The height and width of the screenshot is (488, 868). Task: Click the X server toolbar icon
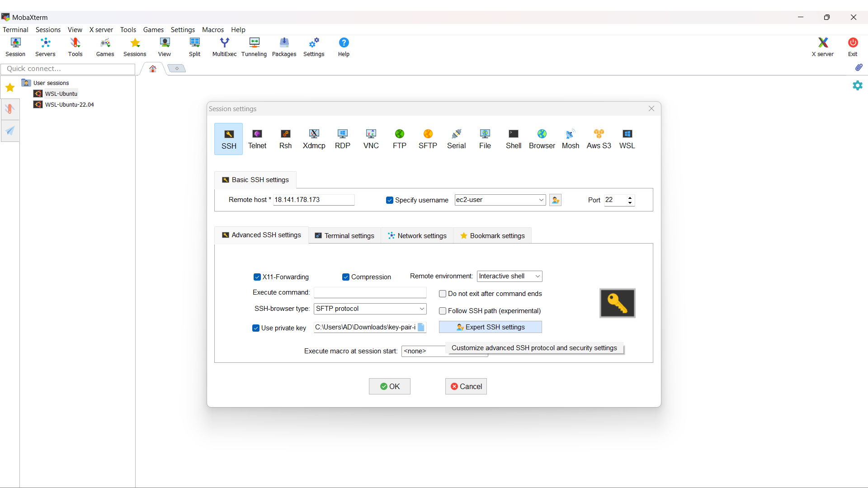click(822, 47)
